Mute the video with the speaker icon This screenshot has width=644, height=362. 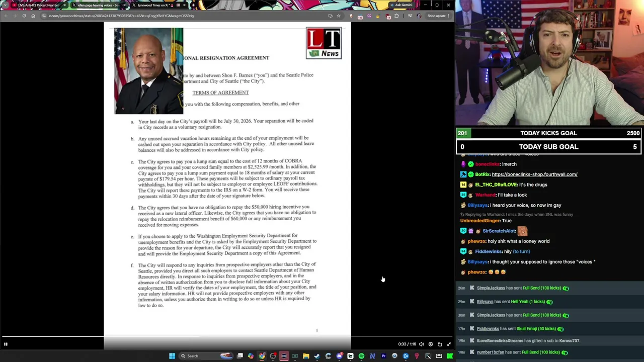pyautogui.click(x=422, y=344)
